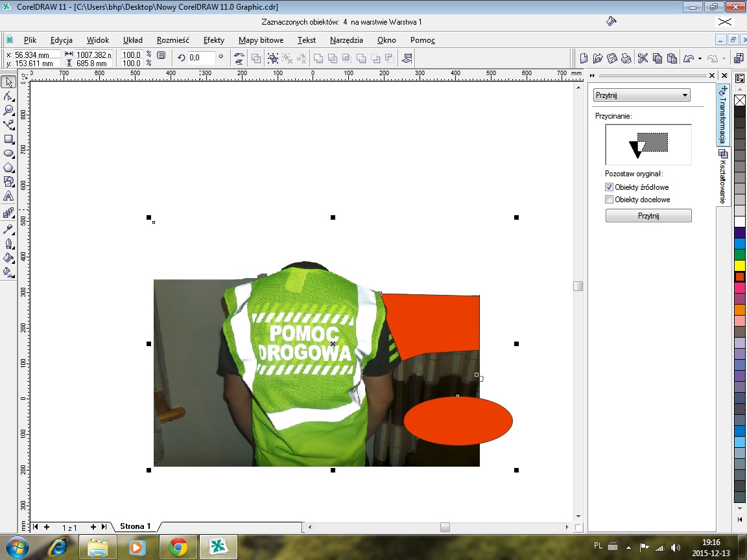Toggle the nonproportional scale lock button
This screenshot has height=560, width=747.
[x=161, y=56]
